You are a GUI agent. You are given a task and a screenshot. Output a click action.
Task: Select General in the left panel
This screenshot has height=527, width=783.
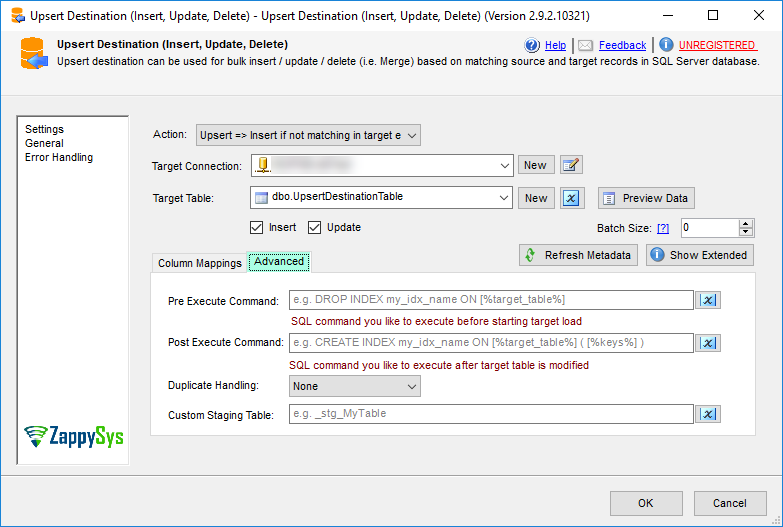[x=44, y=143]
